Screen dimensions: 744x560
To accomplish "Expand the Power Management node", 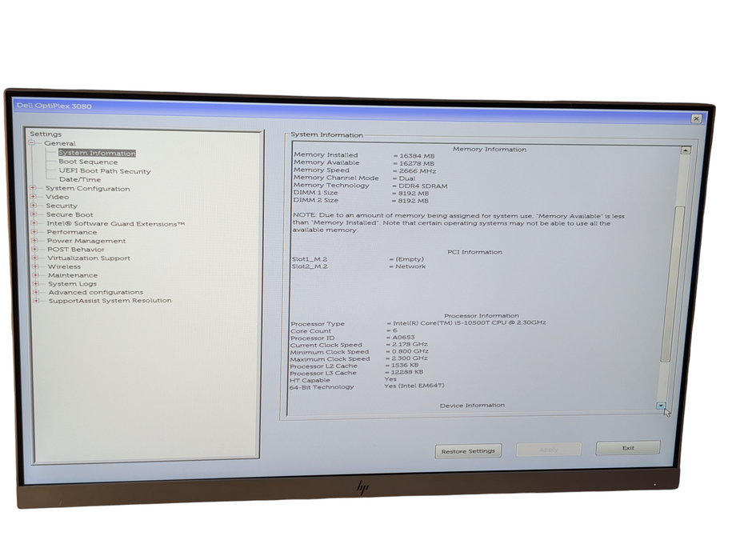I will click(x=34, y=241).
